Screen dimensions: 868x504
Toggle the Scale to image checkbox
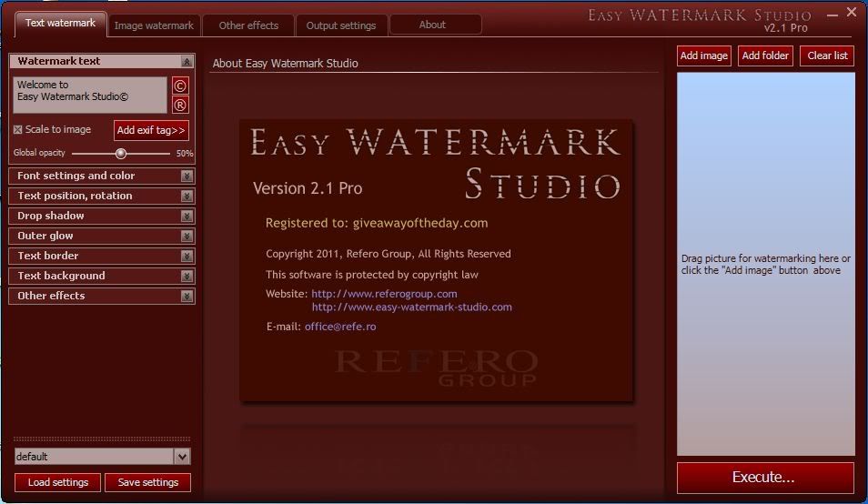coord(17,129)
